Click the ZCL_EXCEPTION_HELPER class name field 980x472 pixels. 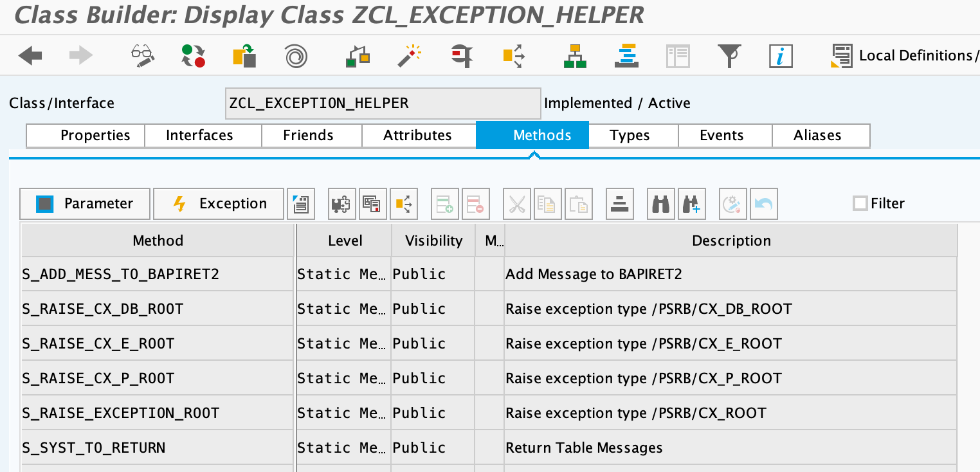[383, 104]
